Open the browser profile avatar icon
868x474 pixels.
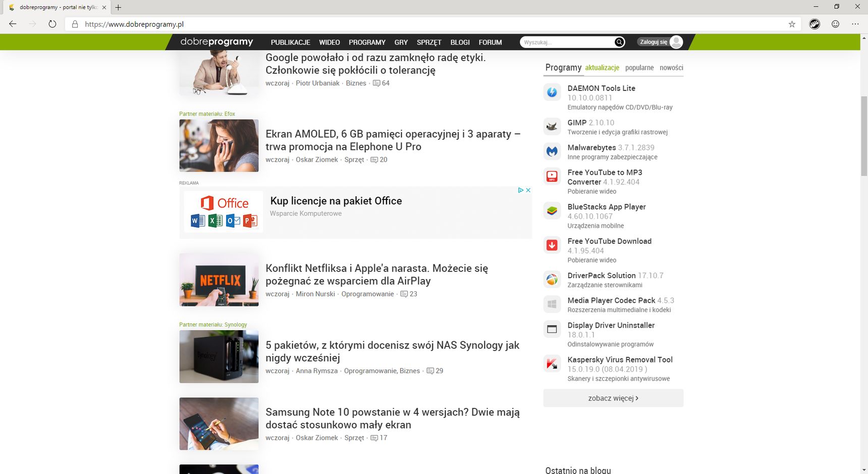point(815,24)
